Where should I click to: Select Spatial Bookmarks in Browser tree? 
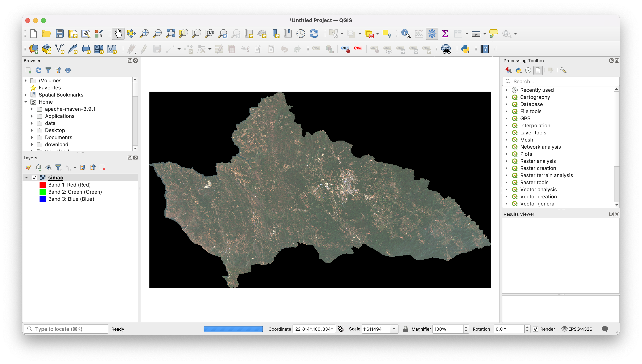(61, 95)
